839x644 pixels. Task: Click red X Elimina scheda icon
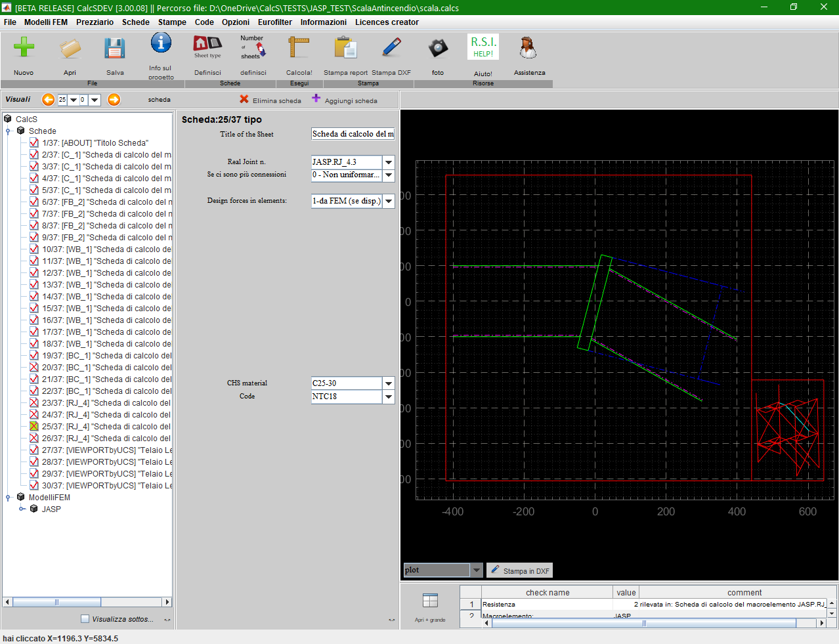[244, 99]
